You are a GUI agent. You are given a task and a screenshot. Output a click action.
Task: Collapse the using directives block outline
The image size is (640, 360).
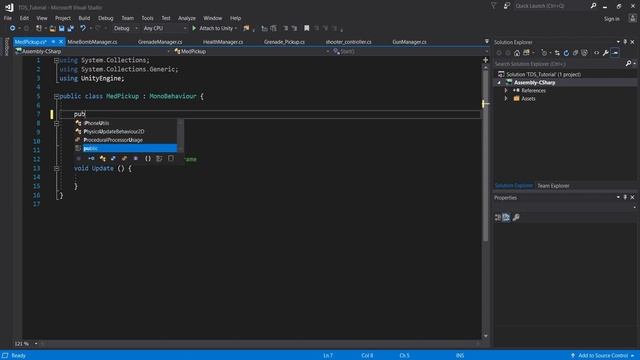[x=56, y=60]
